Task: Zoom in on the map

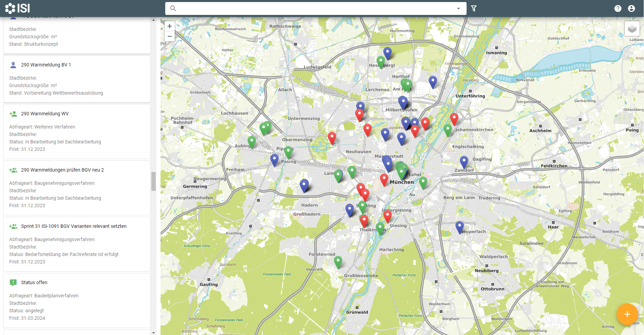Action: click(170, 26)
